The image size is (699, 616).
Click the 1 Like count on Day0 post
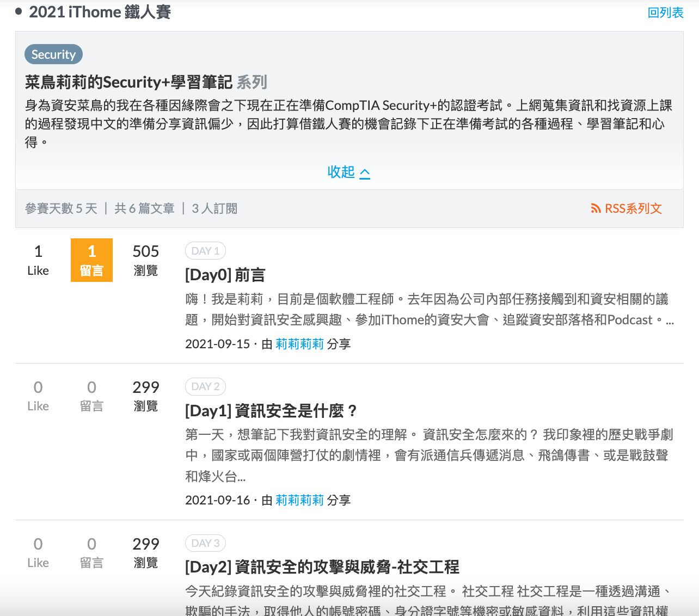coord(38,260)
